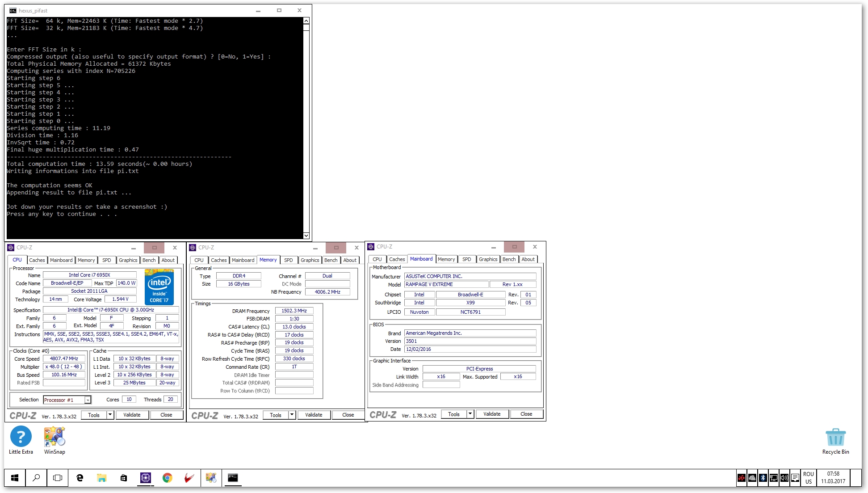Screen dimensions: 868x493
Task: Open Task View on the taskbar
Action: (x=58, y=478)
